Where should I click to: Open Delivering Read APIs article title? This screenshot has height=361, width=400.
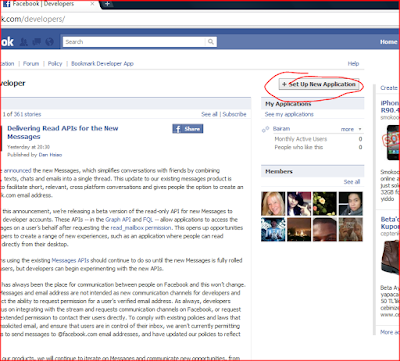point(63,132)
